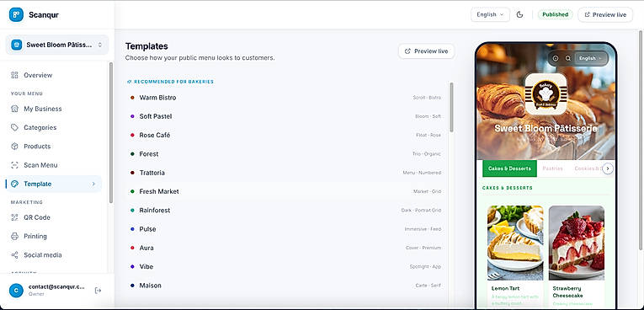Toggle dark mode with moon icon
The height and width of the screenshot is (310, 644).
pos(519,14)
